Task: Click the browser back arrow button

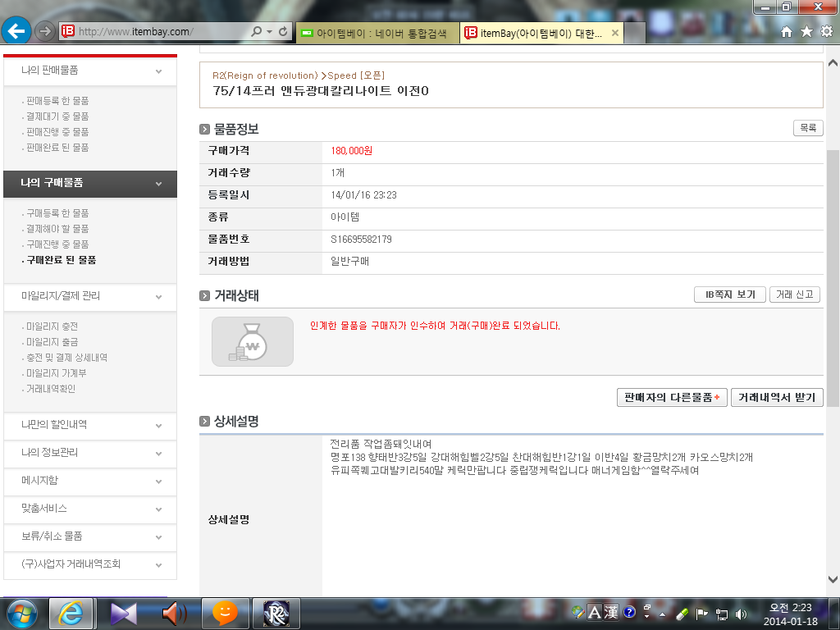Action: click(16, 31)
